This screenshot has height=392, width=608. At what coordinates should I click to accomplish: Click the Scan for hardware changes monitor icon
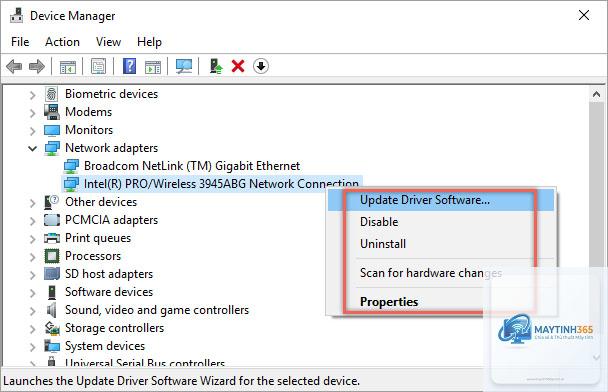tap(184, 66)
